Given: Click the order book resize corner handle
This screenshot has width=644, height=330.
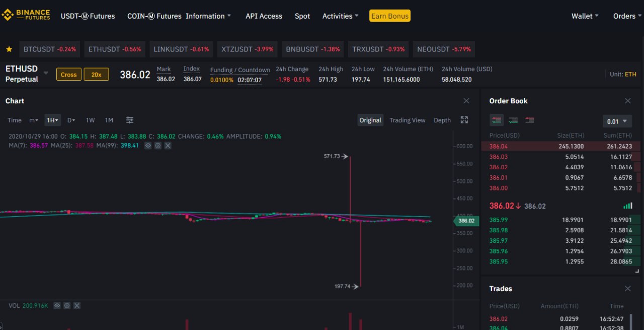Looking at the screenshot, I should (637, 271).
